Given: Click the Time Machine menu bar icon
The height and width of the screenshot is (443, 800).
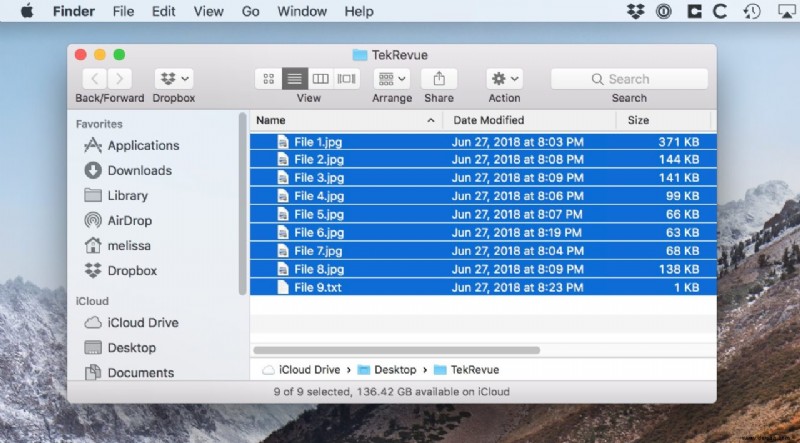Looking at the screenshot, I should click(x=752, y=11).
